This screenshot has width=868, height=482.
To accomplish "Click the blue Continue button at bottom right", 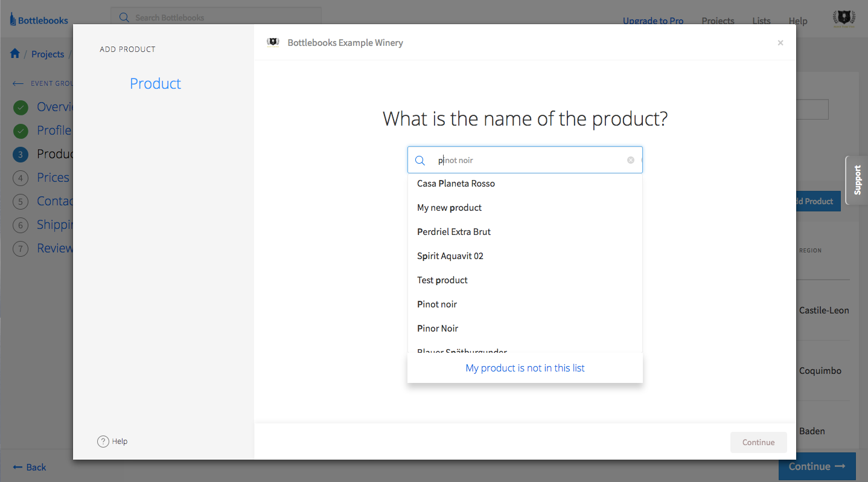I will tap(817, 466).
